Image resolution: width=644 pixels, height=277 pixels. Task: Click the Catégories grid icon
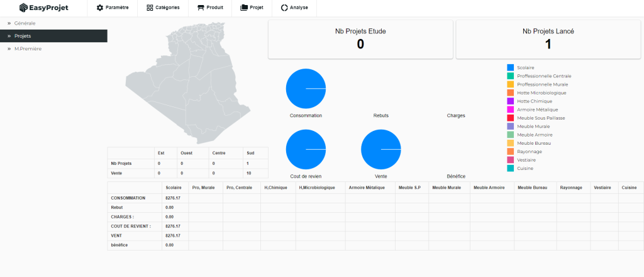click(x=150, y=8)
